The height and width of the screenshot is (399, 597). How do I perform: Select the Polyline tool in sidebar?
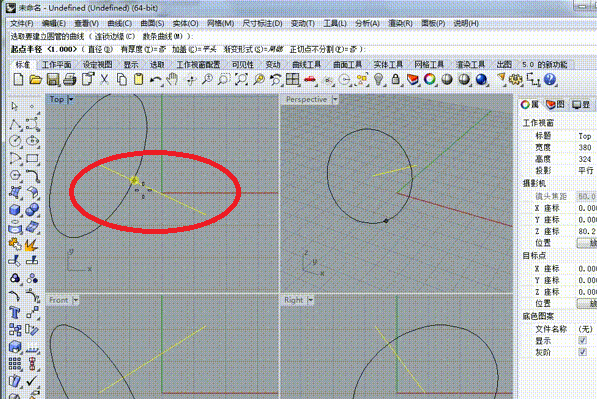(15, 124)
